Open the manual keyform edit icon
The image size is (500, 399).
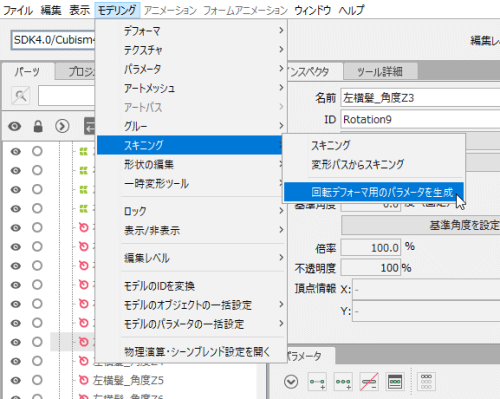point(395,382)
